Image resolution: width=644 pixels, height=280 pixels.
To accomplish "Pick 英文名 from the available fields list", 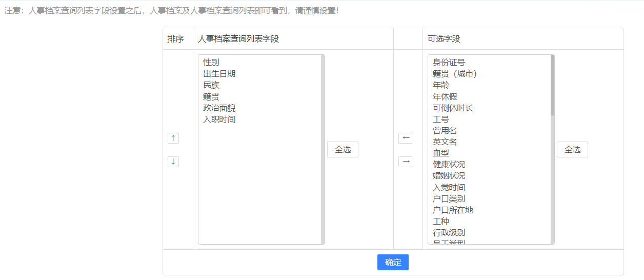I will 445,142.
